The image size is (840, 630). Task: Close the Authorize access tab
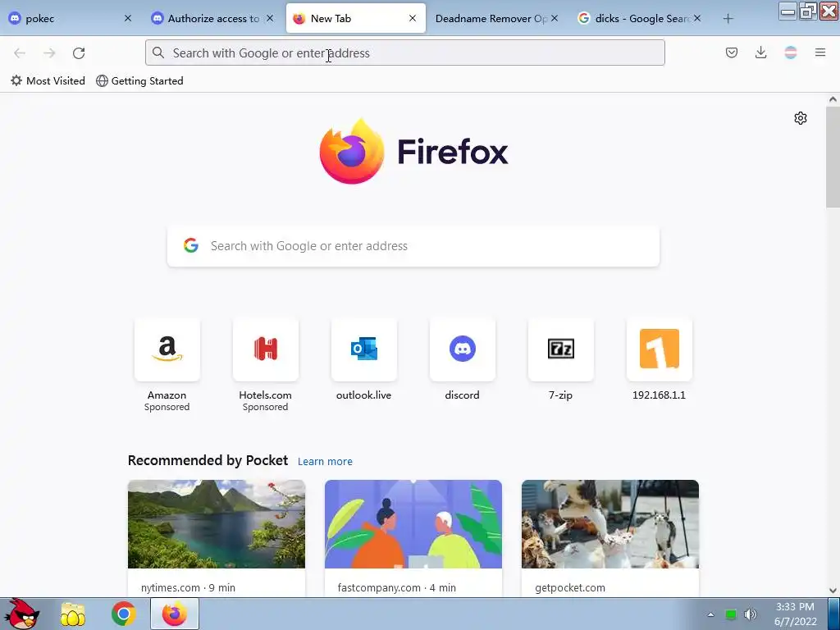click(269, 18)
